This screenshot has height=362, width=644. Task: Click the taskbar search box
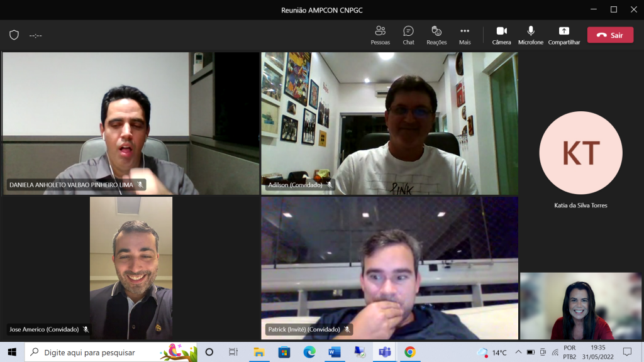point(111,352)
